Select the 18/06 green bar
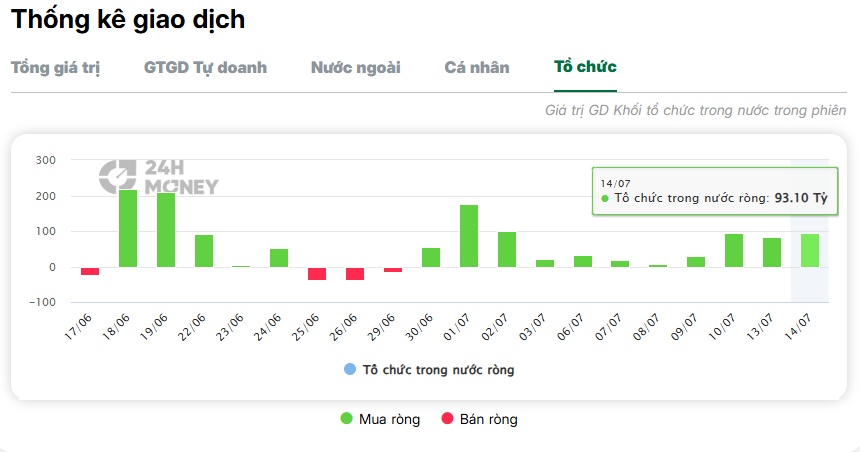 pos(128,228)
